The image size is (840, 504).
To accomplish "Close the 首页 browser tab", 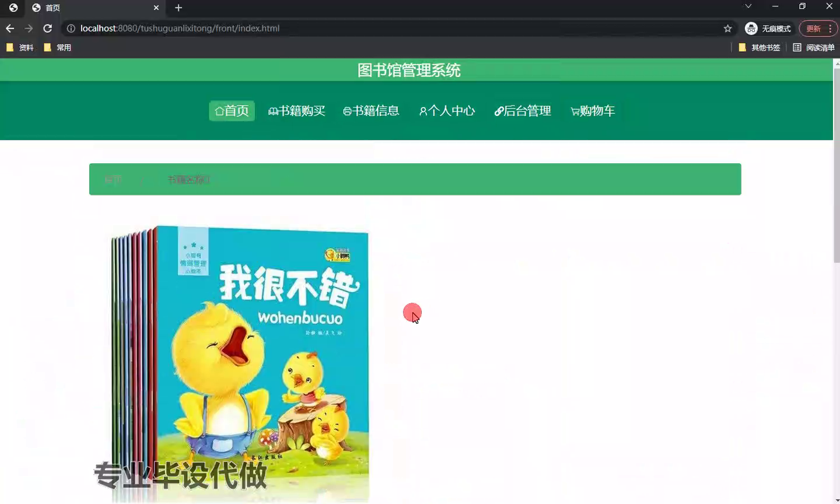I will pos(156,8).
